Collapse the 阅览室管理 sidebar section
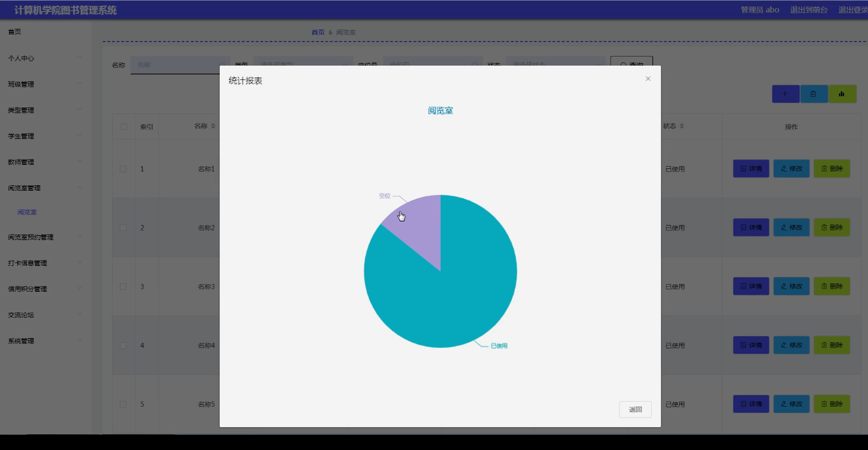 [x=46, y=188]
